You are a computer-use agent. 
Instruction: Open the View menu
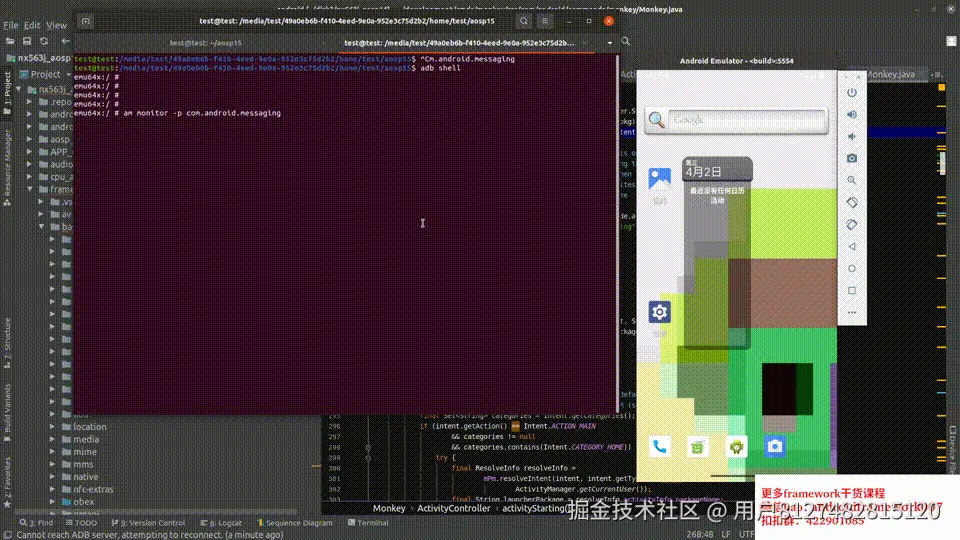[x=56, y=25]
